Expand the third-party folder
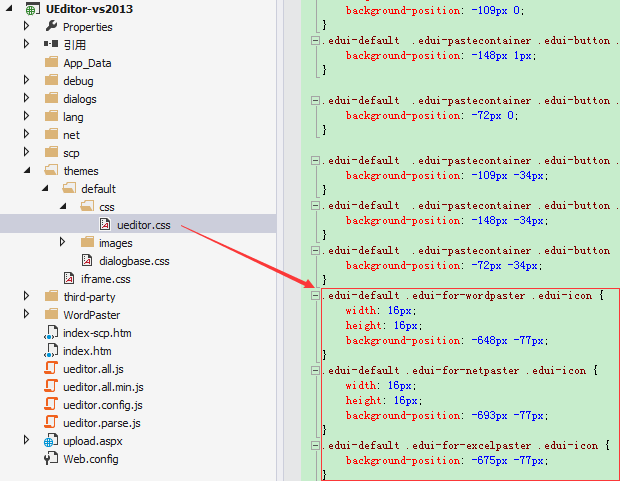The image size is (620, 481). tap(26, 296)
